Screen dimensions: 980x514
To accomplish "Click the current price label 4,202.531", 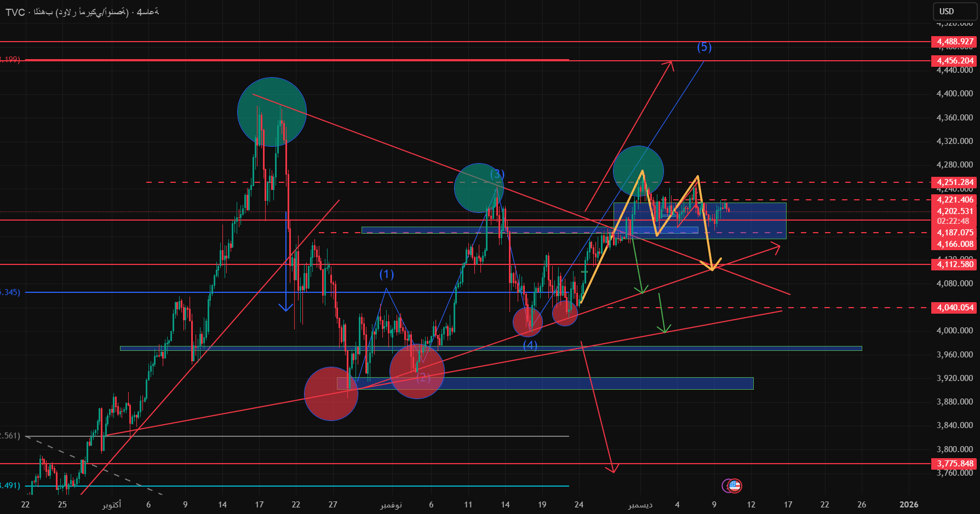I will coord(955,211).
